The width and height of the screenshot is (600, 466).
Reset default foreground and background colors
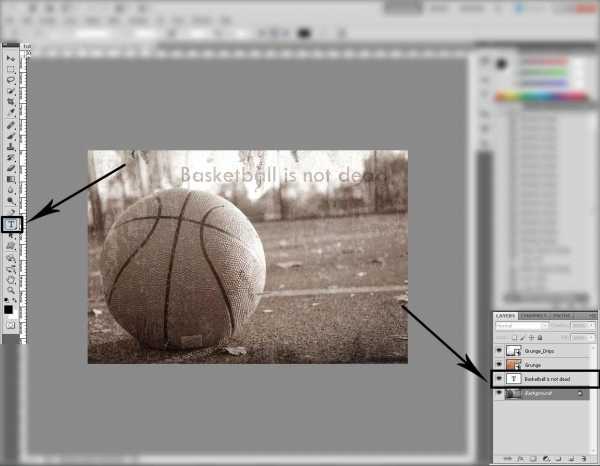[x=6, y=300]
